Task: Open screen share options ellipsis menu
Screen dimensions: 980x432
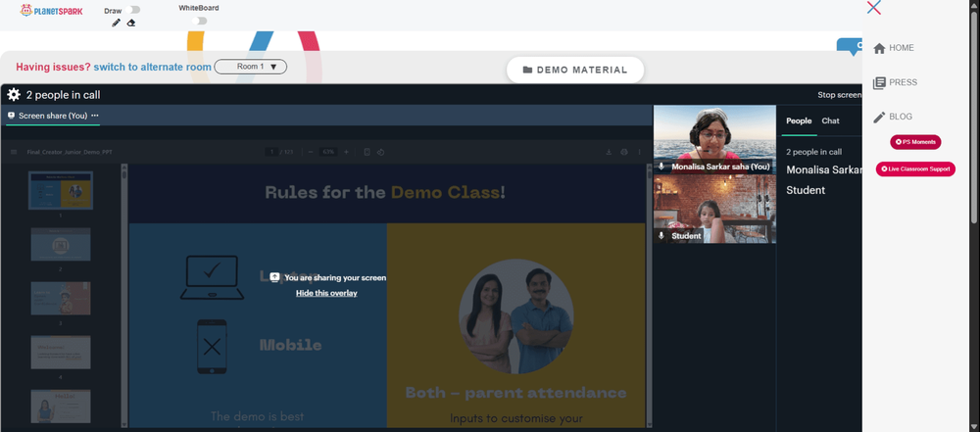Action: (95, 116)
